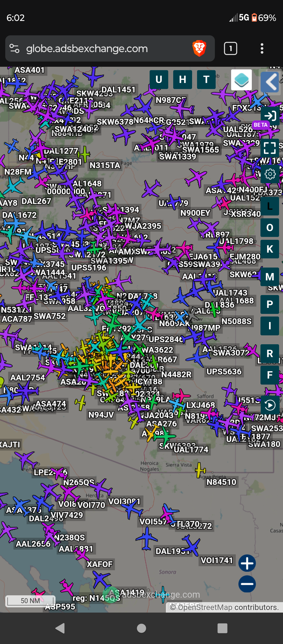
Task: Select the N987MP label
Action: (205, 328)
